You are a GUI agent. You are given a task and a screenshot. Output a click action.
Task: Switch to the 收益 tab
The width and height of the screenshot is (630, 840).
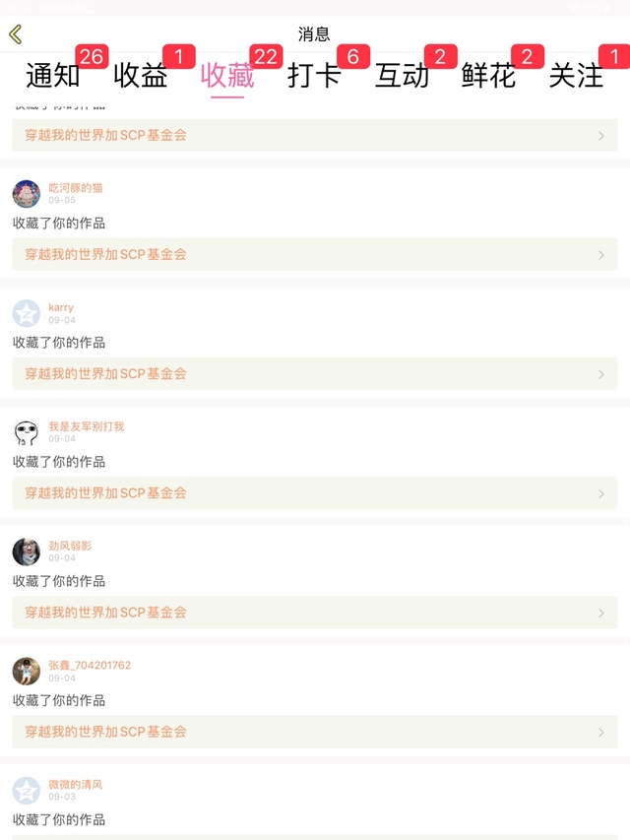click(x=141, y=75)
